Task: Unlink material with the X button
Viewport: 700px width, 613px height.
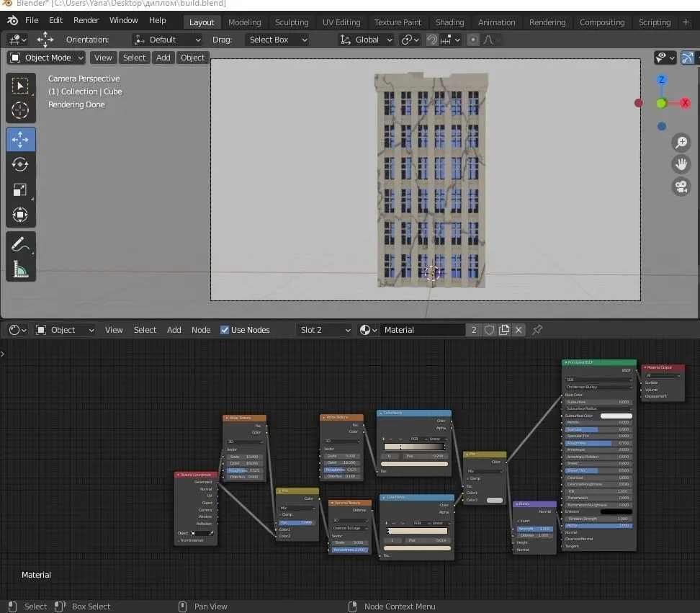Action: tap(519, 330)
